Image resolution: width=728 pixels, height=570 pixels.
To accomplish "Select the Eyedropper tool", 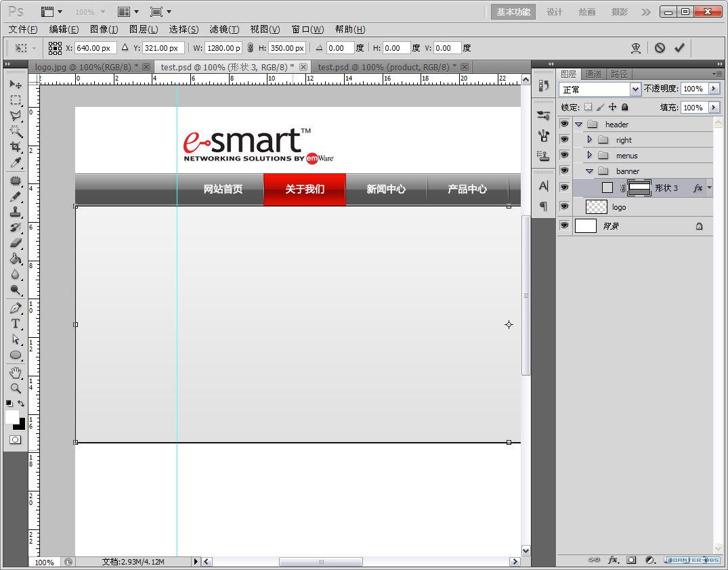I will [x=16, y=162].
